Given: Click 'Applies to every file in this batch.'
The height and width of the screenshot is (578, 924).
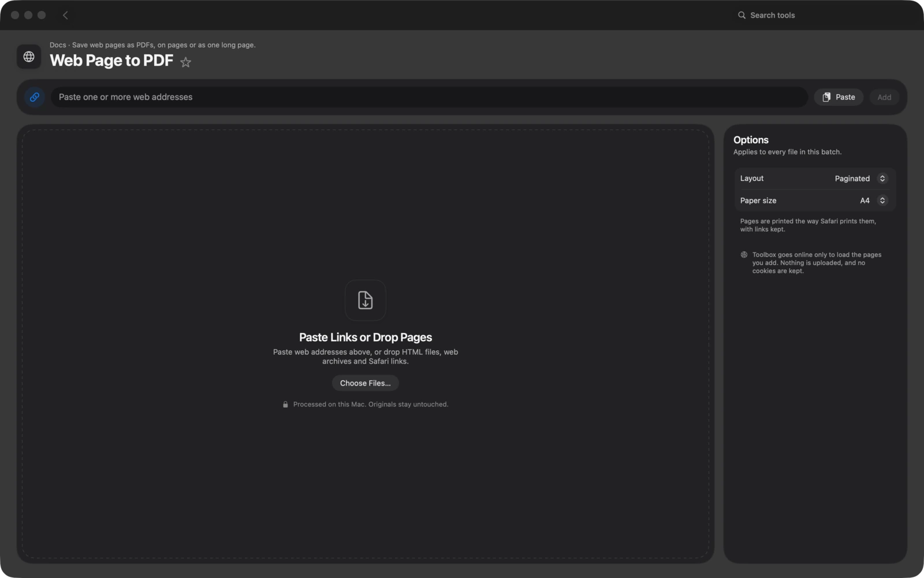Looking at the screenshot, I should [x=788, y=152].
